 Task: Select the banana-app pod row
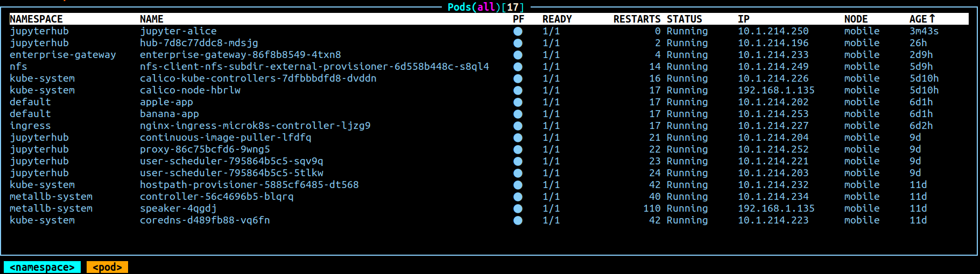pos(489,114)
